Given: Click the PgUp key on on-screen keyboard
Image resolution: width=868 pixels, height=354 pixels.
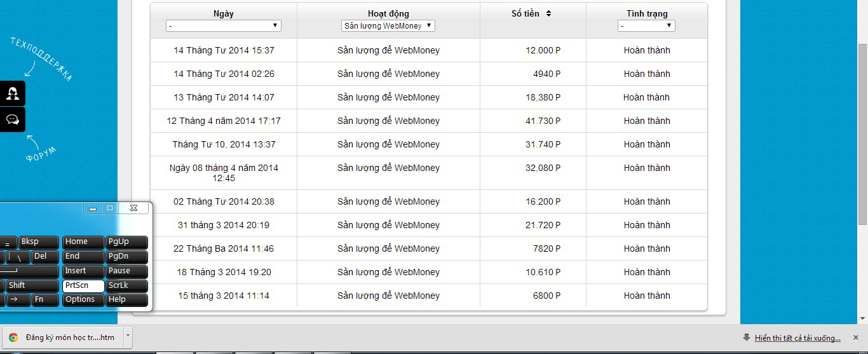Looking at the screenshot, I should tap(126, 242).
